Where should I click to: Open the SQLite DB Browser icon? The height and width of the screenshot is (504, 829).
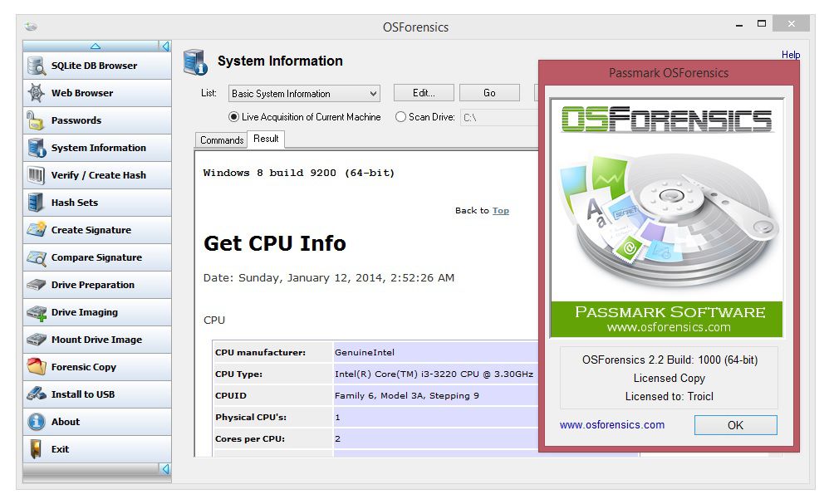pos(37,66)
